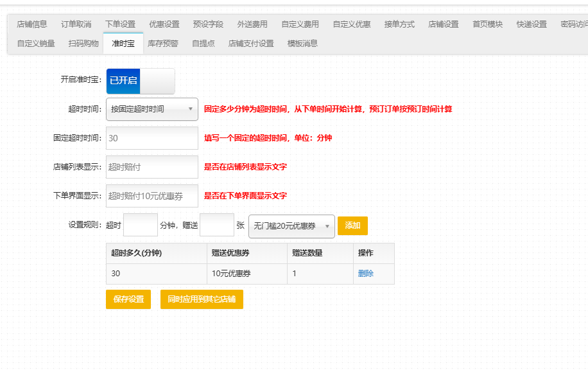Open the 按固定超时时间 dropdown
The width and height of the screenshot is (588, 370).
click(151, 109)
